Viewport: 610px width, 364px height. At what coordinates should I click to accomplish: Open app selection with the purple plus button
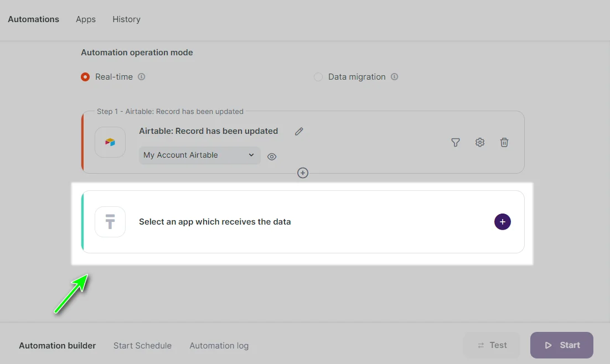click(502, 221)
